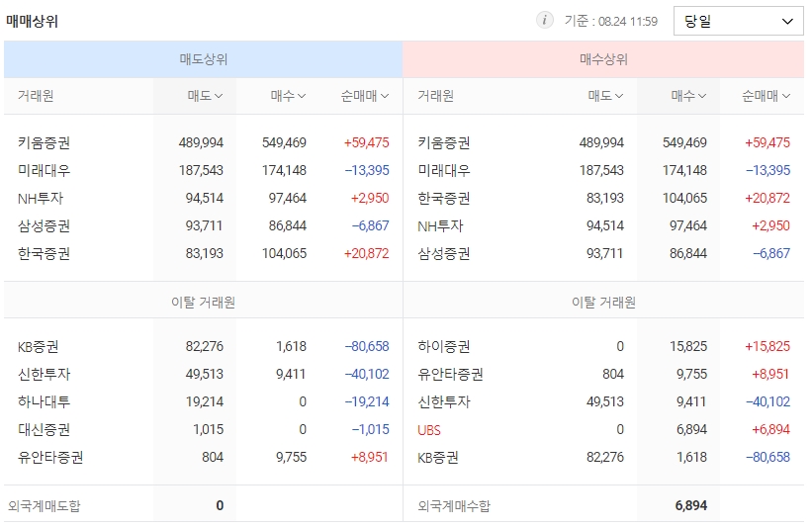Image resolution: width=812 pixels, height=528 pixels.
Task: Click 거래원 header in 매도상위 table
Action: [36, 96]
